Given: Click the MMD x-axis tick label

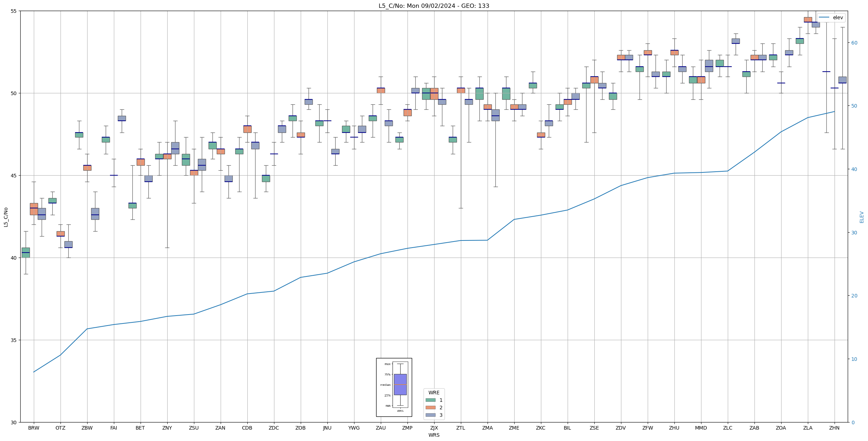Looking at the screenshot, I should coord(701,428).
